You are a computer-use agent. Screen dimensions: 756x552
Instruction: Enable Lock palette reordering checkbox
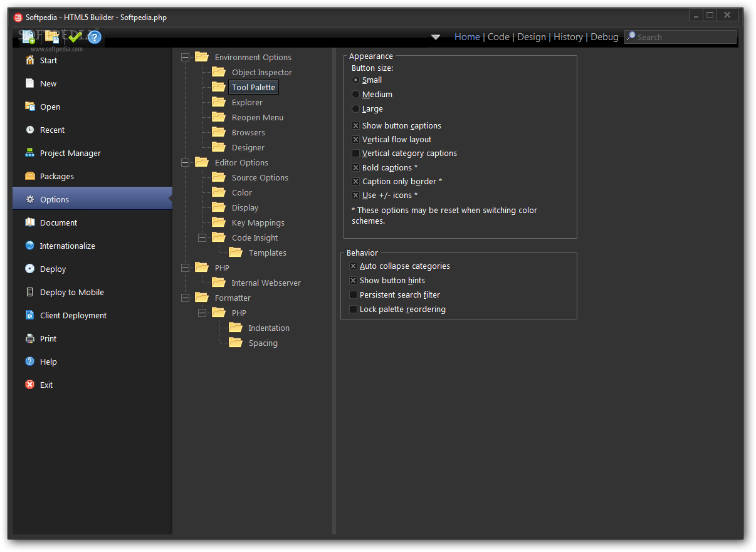coord(354,310)
